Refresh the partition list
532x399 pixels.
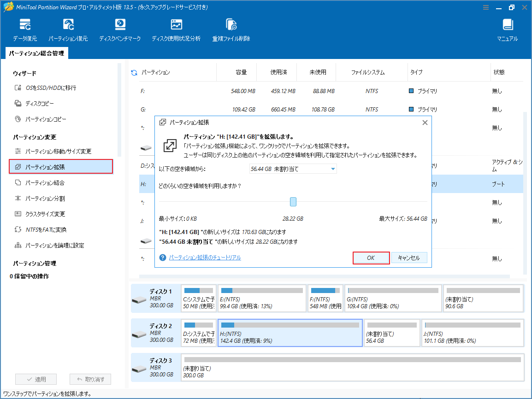click(x=135, y=72)
